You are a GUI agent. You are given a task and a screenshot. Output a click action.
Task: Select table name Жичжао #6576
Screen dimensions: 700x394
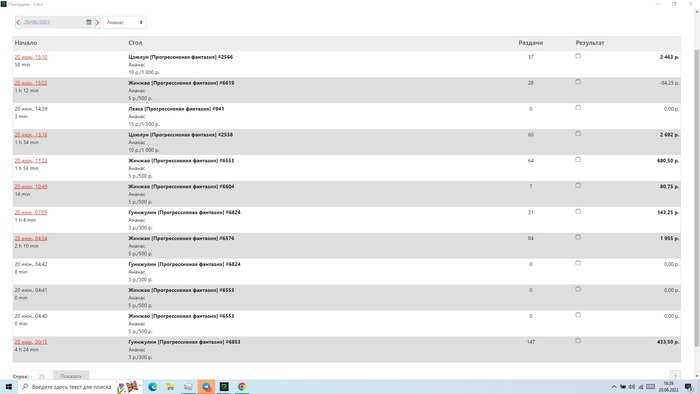click(181, 238)
